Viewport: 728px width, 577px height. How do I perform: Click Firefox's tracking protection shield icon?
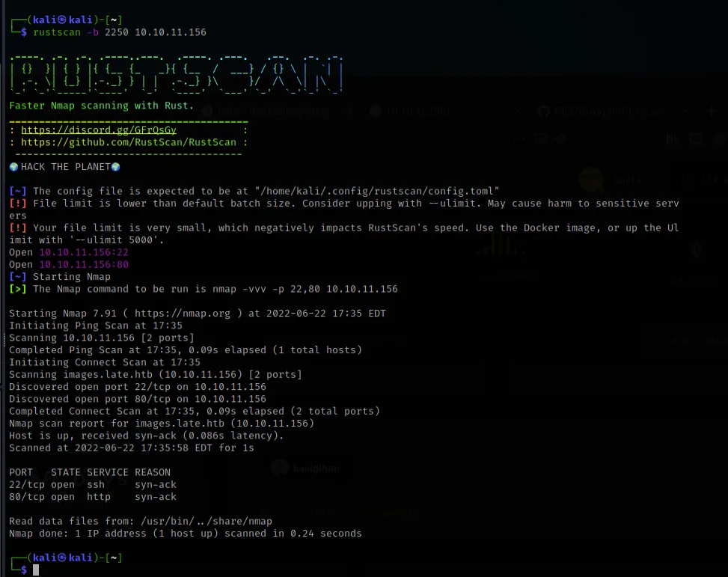click(539, 138)
